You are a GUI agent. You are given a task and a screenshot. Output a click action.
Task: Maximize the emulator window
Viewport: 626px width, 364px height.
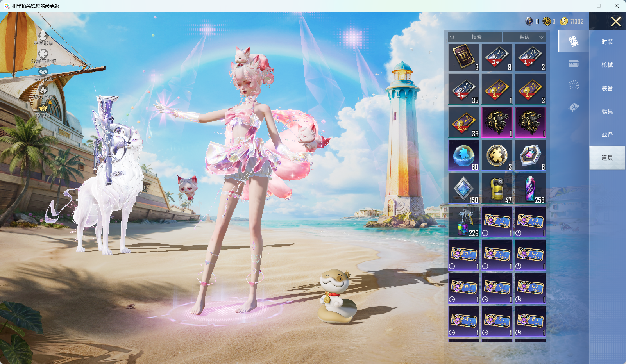coord(599,6)
